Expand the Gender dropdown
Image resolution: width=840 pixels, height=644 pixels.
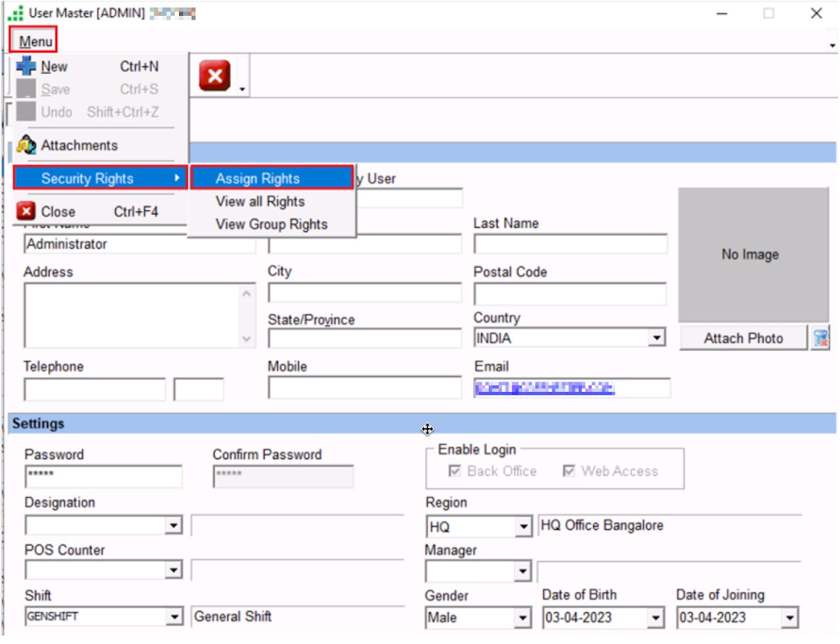tap(522, 618)
